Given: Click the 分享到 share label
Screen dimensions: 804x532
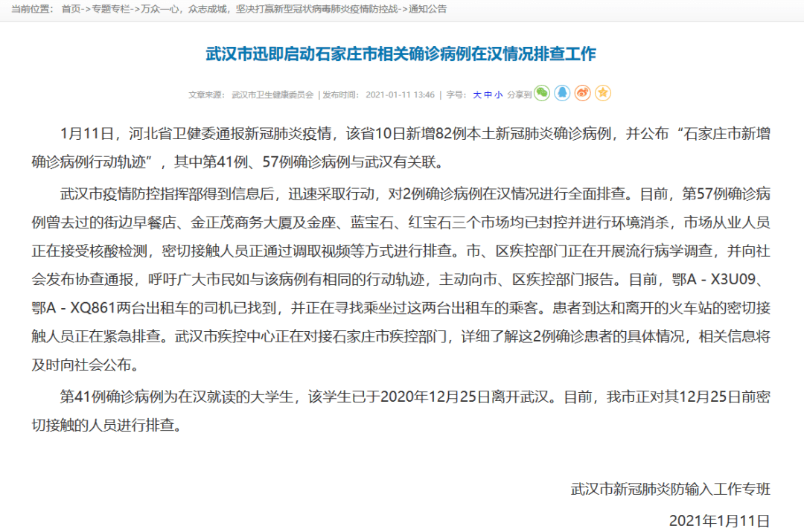Looking at the screenshot, I should [519, 93].
